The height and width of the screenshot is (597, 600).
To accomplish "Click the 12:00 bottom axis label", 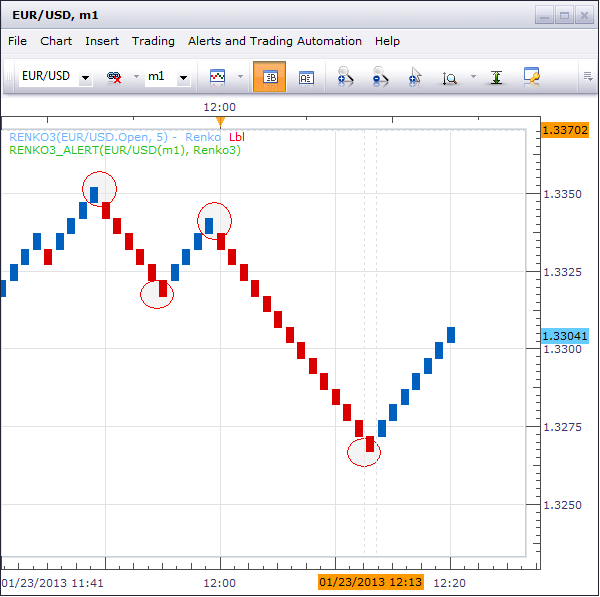I will coord(219,583).
